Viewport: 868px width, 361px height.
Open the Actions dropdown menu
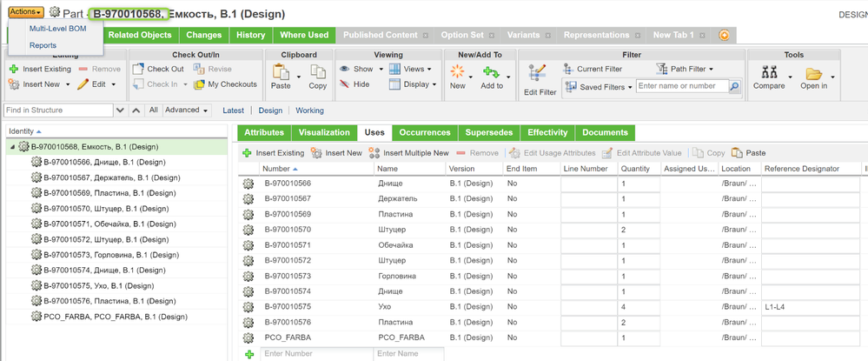(26, 11)
